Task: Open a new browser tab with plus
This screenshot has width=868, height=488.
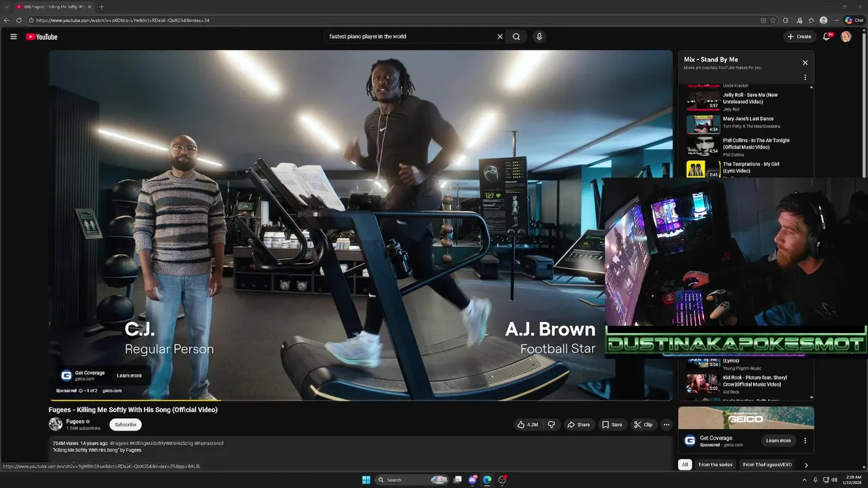Action: coord(102,7)
